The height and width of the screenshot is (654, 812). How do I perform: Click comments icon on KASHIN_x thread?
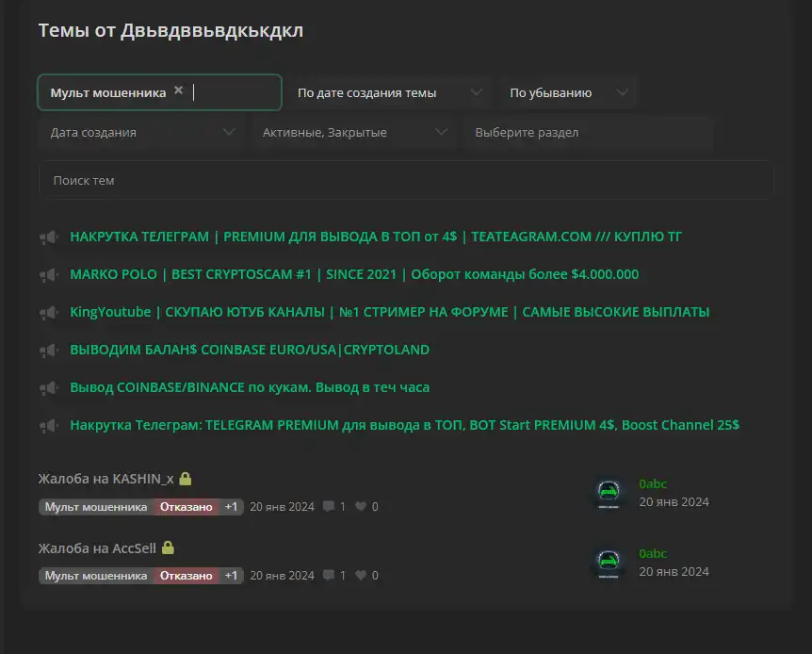329,506
